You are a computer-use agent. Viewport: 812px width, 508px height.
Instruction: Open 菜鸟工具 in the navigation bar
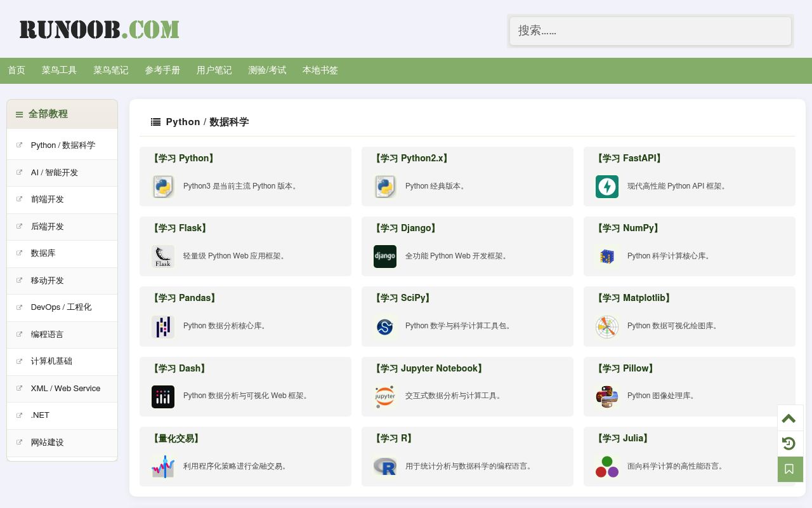pos(59,70)
